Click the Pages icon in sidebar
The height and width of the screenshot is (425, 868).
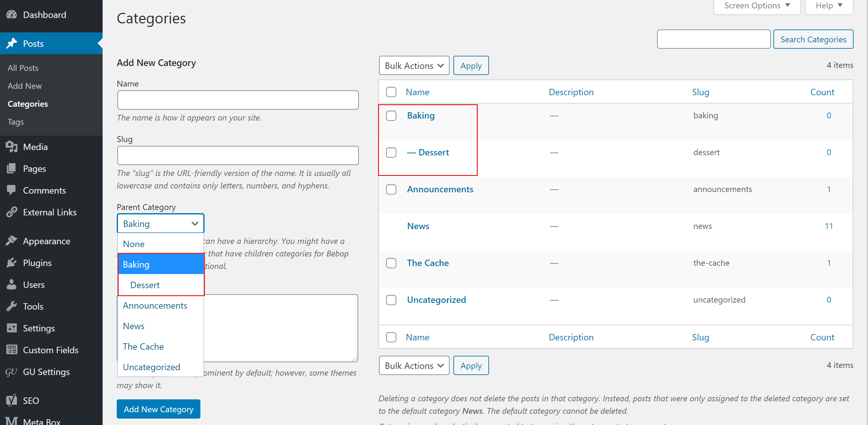click(12, 168)
